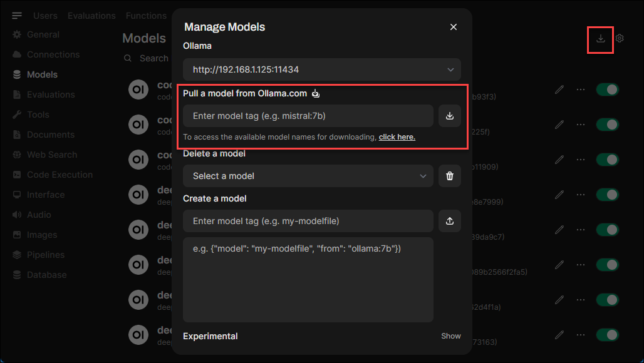Disable the last visible model's switch
The image size is (644, 363).
607,335
